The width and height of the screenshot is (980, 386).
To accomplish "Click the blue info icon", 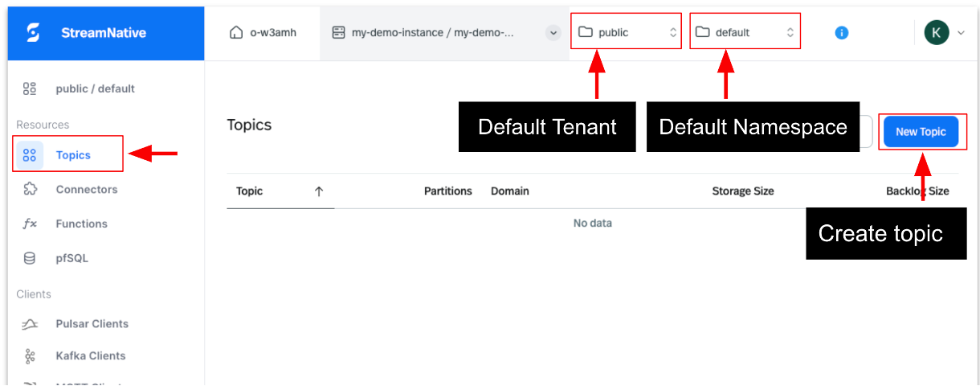I will 842,33.
